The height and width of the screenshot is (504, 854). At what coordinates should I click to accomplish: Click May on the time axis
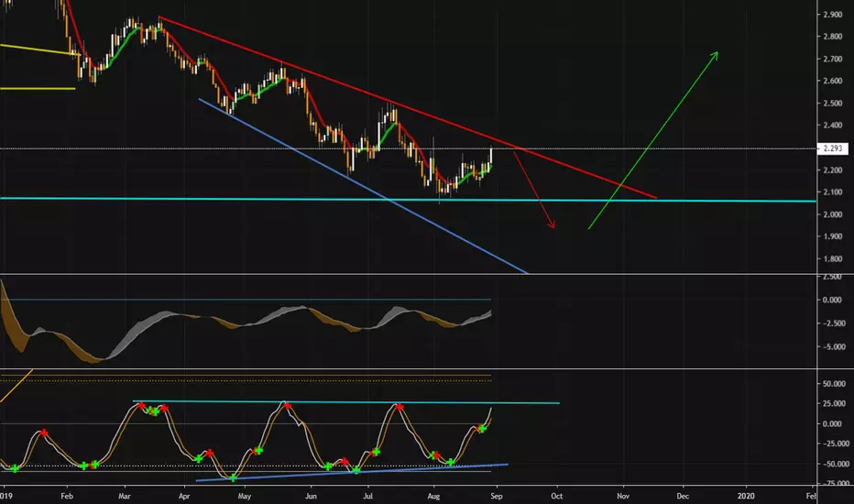pos(245,496)
